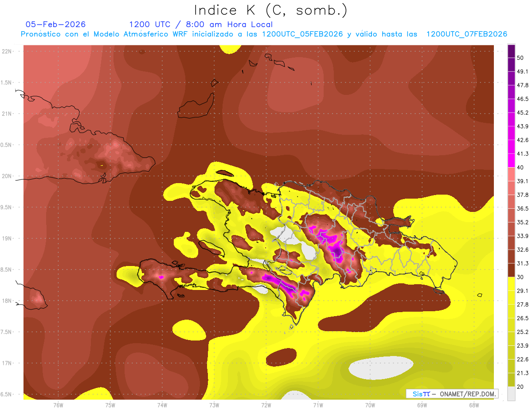The image size is (532, 411).
Task: Click the legend value '29.1'
Action: [523, 291]
